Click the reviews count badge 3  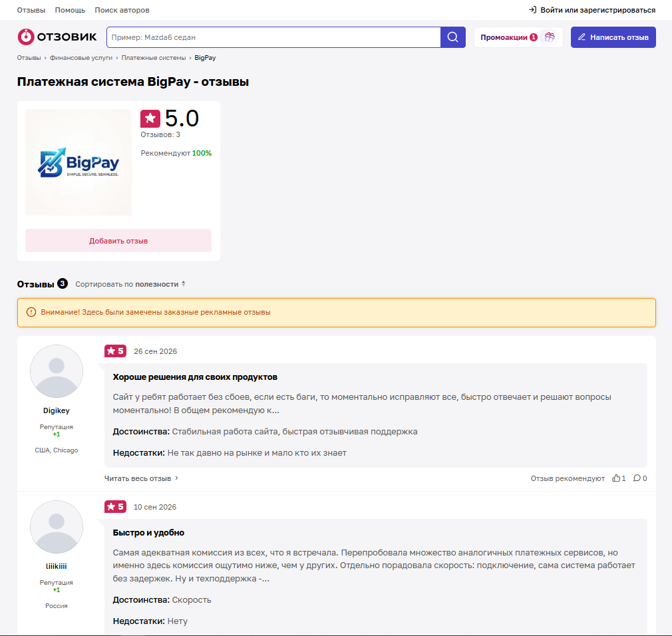(63, 283)
